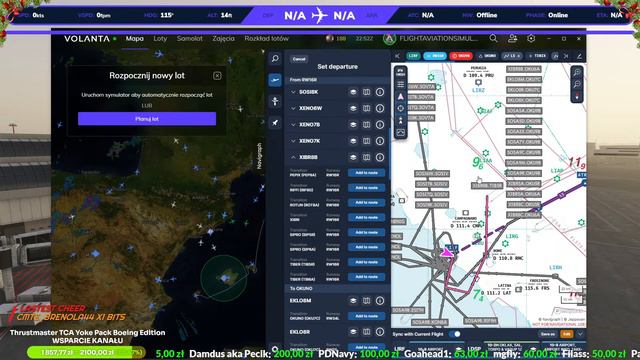
Task: Toggle north-up arrow on chart toolbar
Action: 401,96
